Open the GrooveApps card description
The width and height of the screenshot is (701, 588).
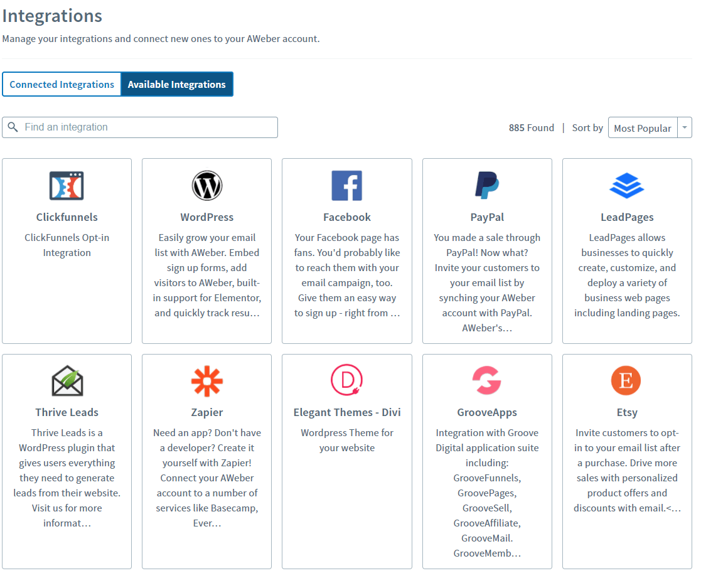click(487, 493)
